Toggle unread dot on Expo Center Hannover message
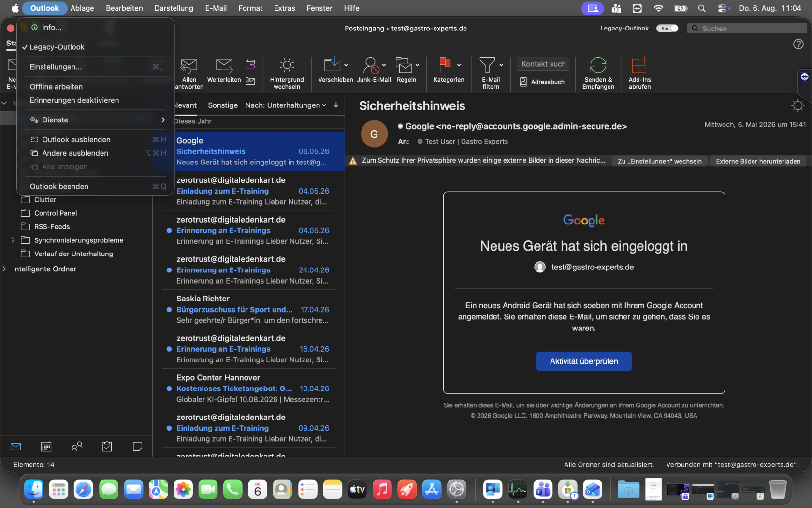The width and height of the screenshot is (812, 508). [169, 388]
